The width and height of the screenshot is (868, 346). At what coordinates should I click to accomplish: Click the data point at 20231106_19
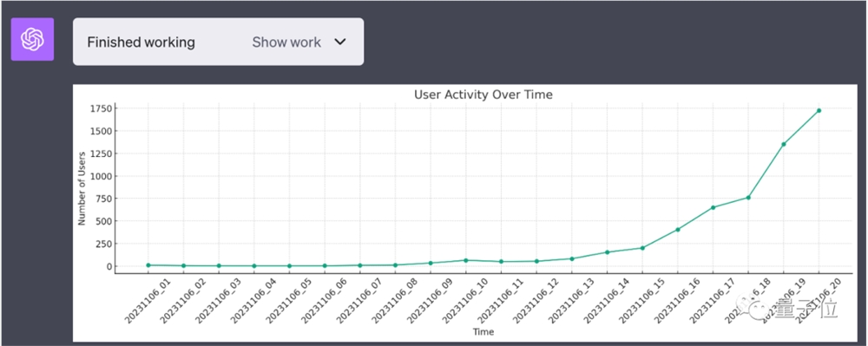coord(783,144)
